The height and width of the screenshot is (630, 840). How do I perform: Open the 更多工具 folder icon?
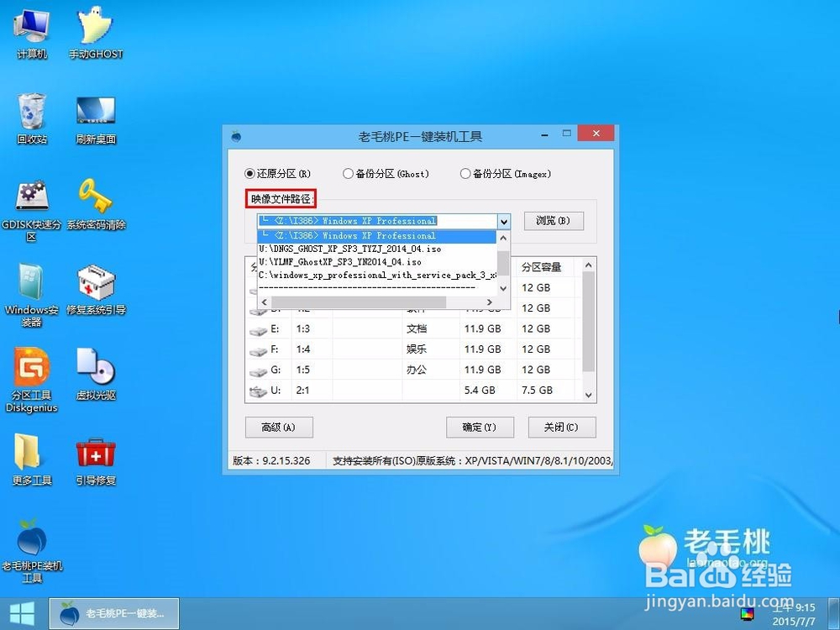pos(32,459)
